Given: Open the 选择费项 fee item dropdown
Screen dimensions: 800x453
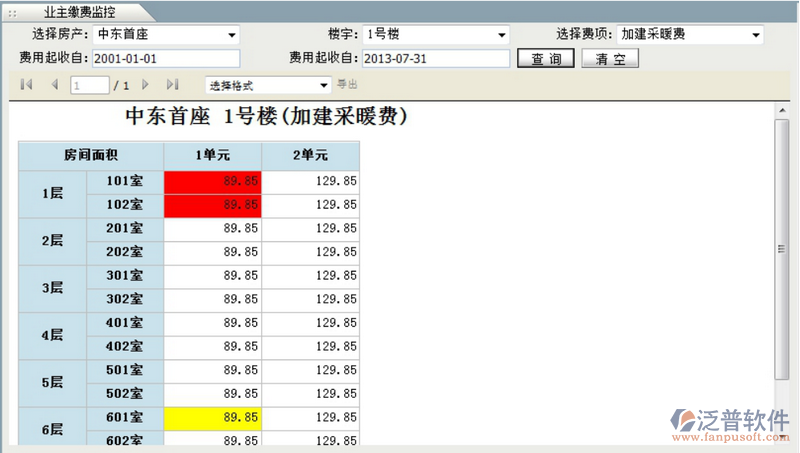Looking at the screenshot, I should 755,35.
